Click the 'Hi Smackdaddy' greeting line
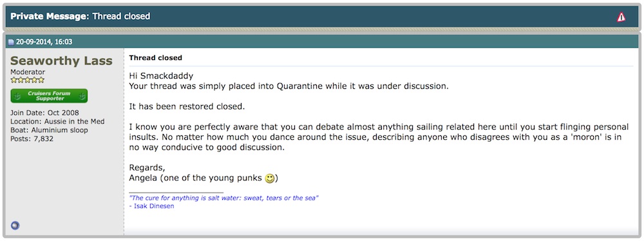 pos(161,76)
